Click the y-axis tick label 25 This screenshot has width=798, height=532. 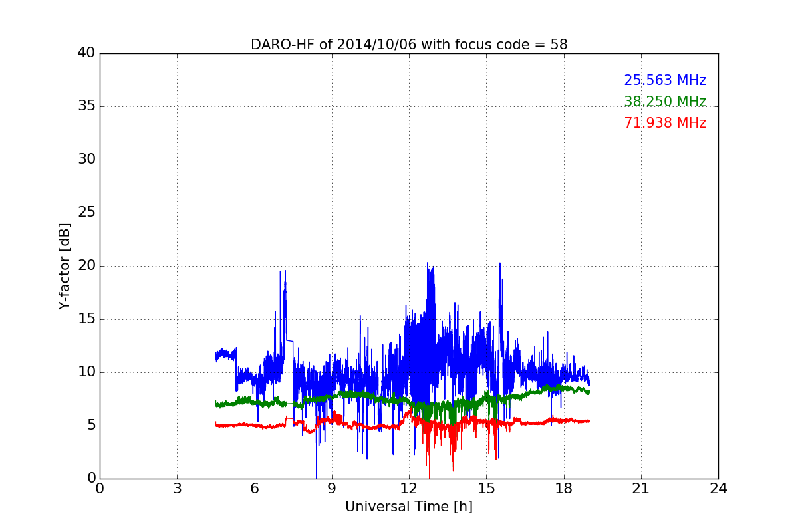coord(86,213)
